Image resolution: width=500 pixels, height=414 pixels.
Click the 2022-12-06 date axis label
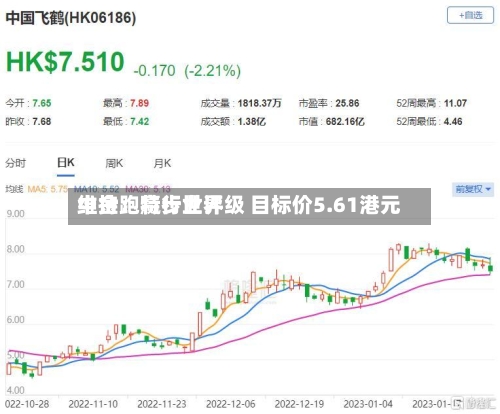230,404
